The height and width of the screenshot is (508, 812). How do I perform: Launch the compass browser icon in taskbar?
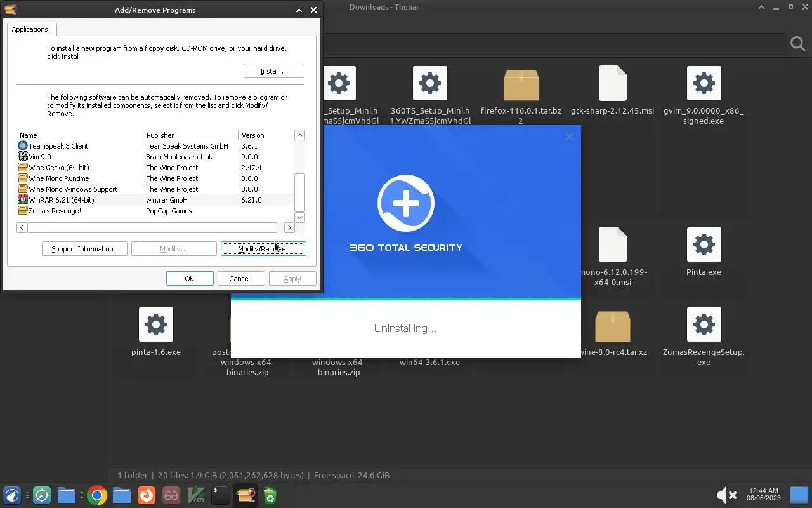42,495
